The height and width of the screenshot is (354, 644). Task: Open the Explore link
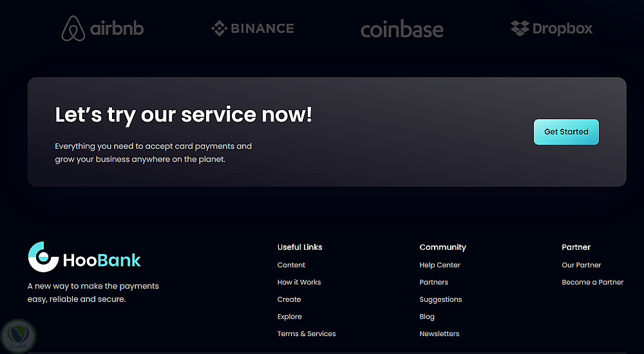point(289,317)
